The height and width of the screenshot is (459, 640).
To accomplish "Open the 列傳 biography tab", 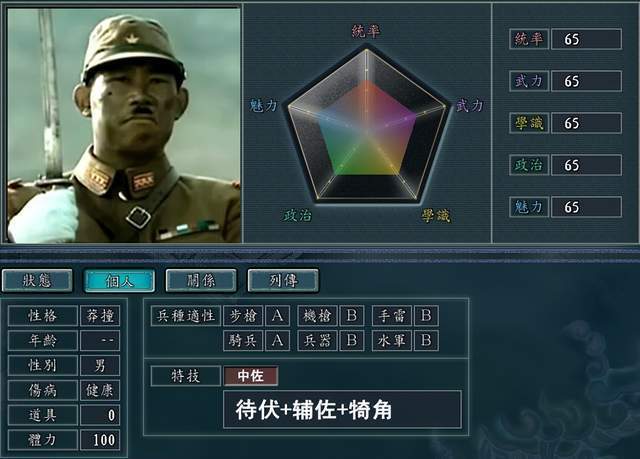I will (283, 281).
